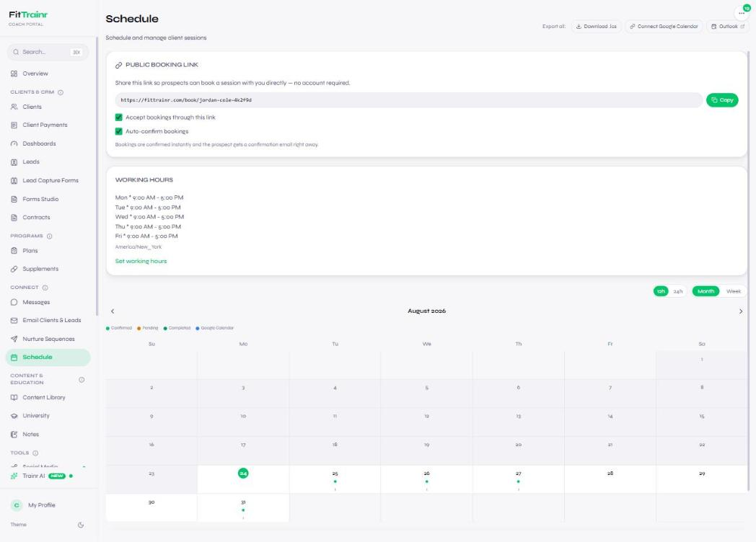Screen dimensions: 756x542
Task: Click the Trainr AI sparkle icon
Action: coord(14,476)
